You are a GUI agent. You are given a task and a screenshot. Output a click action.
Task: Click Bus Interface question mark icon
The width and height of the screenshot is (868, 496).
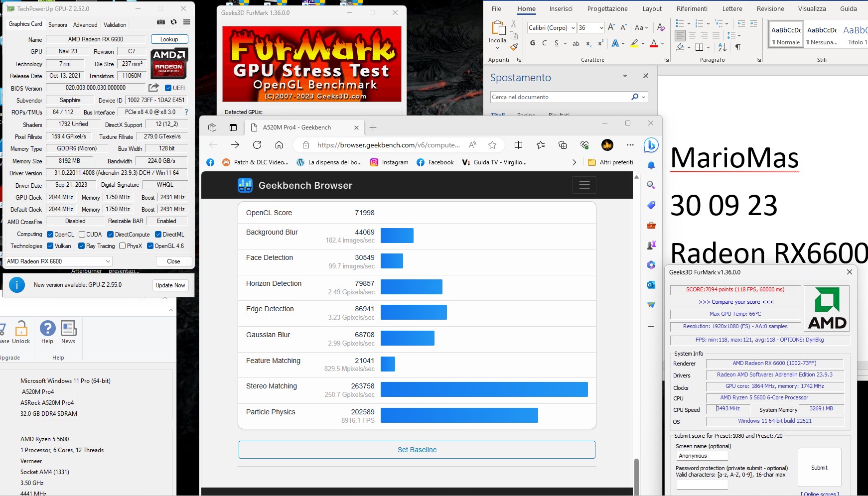coord(186,112)
